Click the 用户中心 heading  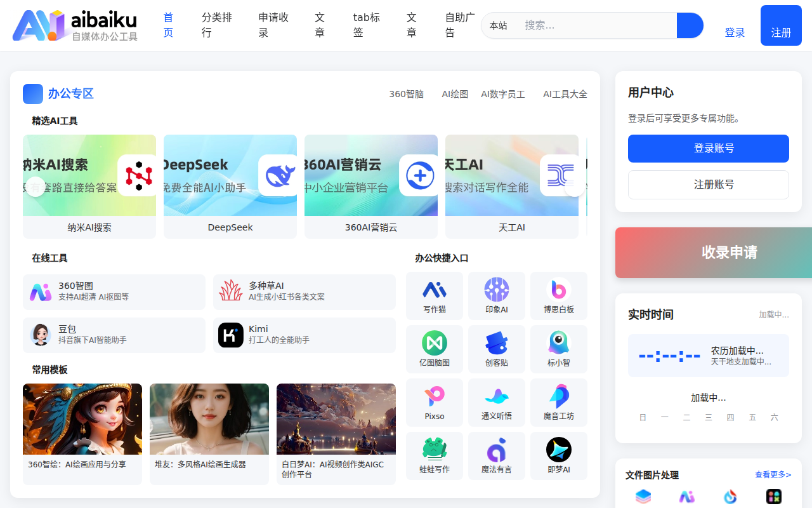(651, 93)
